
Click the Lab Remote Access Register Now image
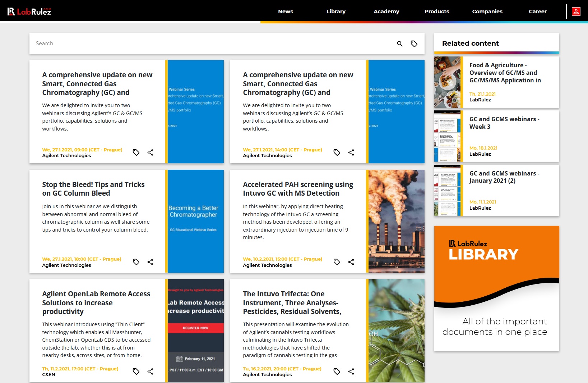coord(196,331)
